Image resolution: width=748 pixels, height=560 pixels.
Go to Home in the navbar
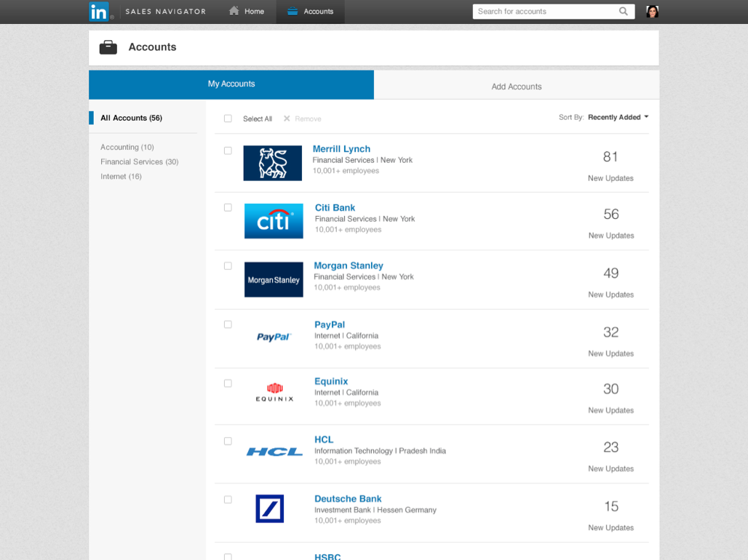(246, 11)
